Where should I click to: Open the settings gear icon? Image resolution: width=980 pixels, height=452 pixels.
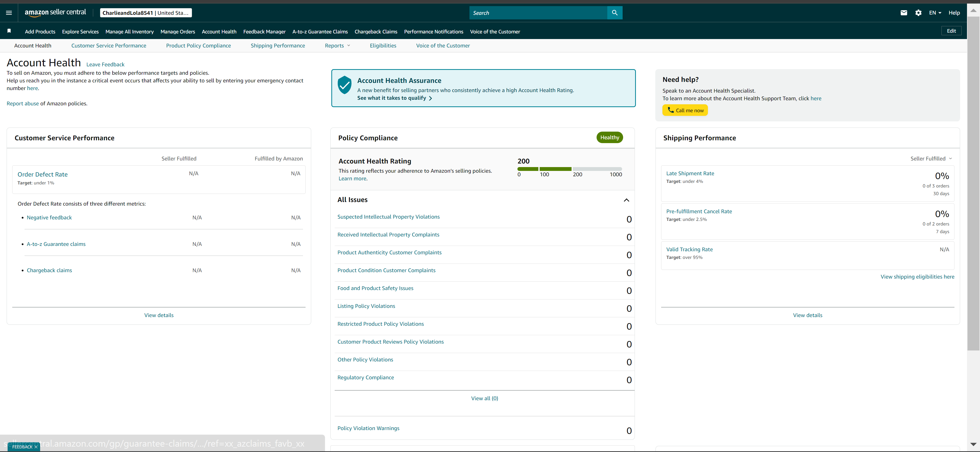point(918,13)
